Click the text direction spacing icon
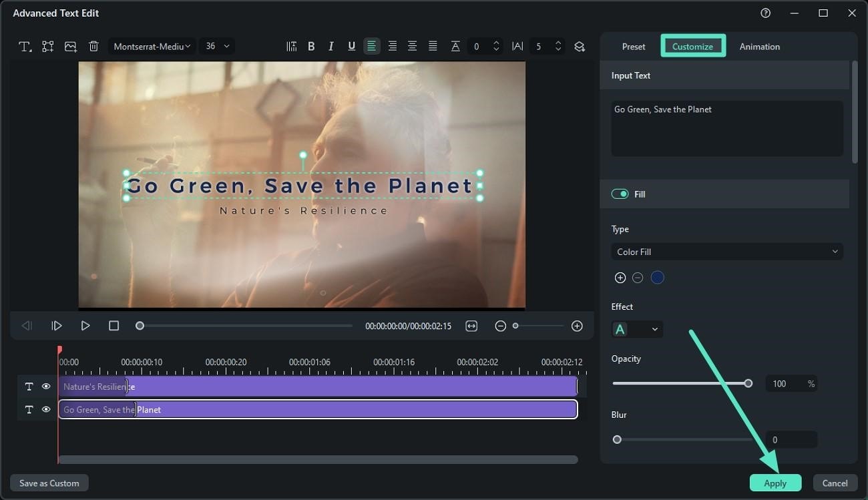 [x=292, y=47]
